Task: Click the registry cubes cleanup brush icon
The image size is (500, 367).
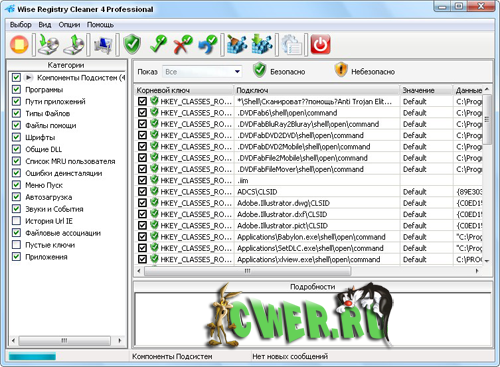Action: (237, 44)
